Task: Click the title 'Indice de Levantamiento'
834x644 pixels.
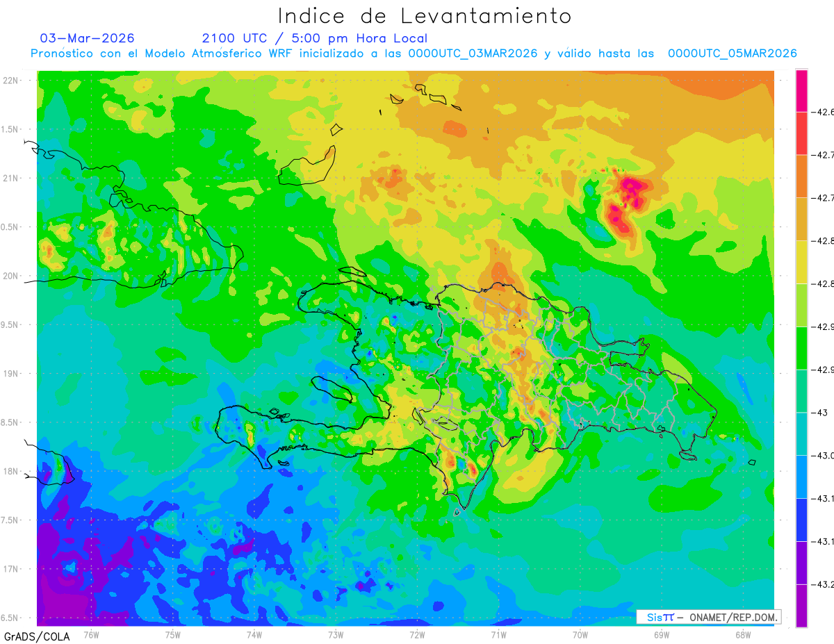Action: (425, 15)
